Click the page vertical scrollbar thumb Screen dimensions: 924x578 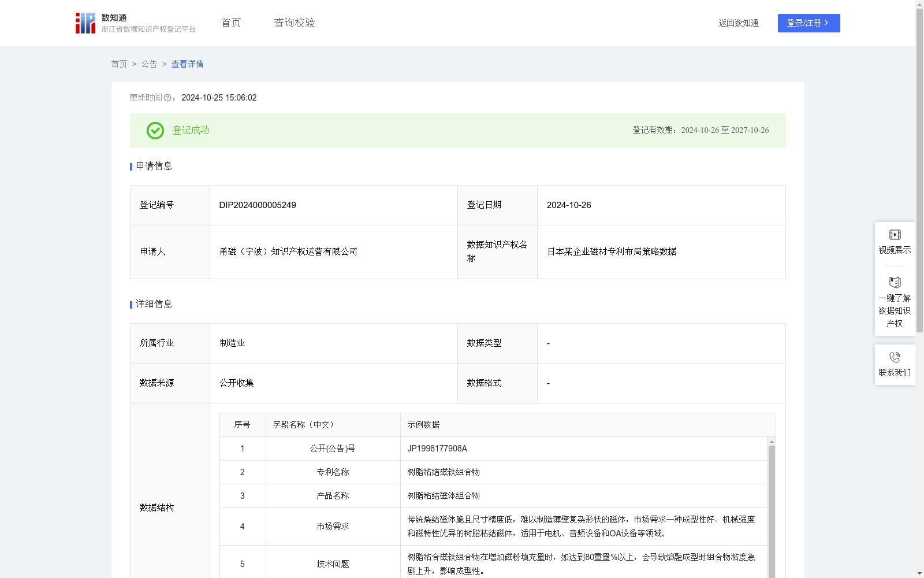click(x=919, y=171)
